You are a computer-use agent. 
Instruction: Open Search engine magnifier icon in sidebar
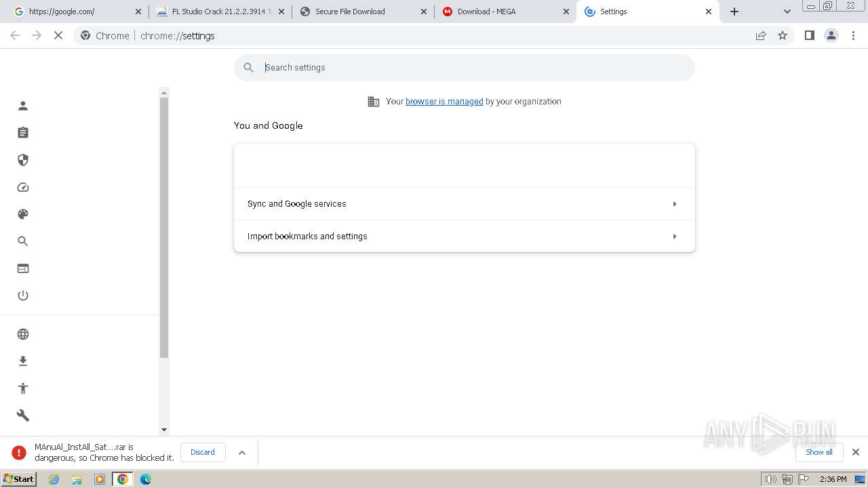pos(23,241)
